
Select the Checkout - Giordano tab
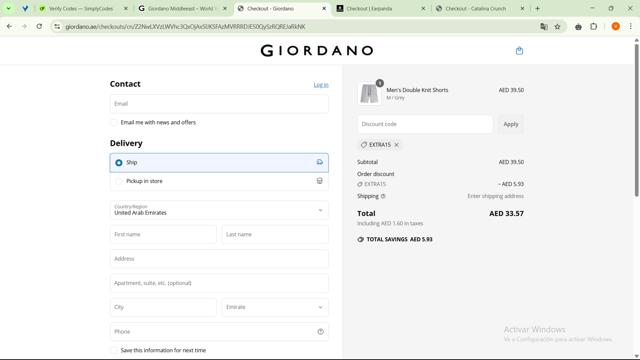pyautogui.click(x=282, y=9)
